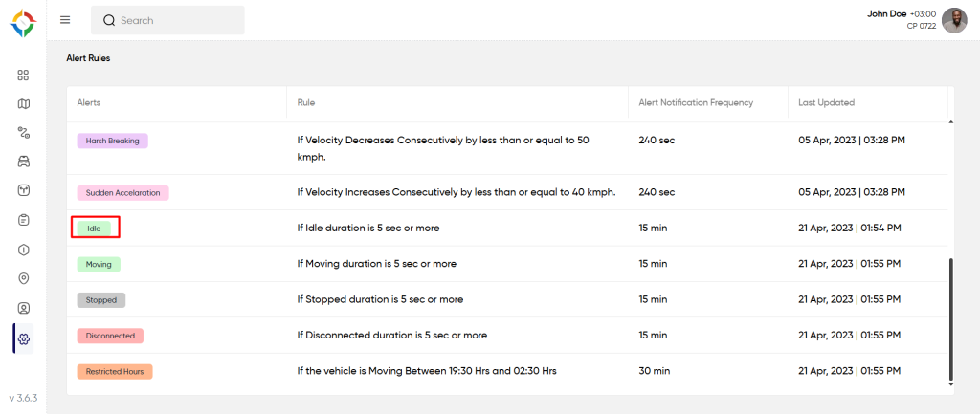This screenshot has width=980, height=414.
Task: Click the app logo in top-left corner
Action: click(24, 22)
